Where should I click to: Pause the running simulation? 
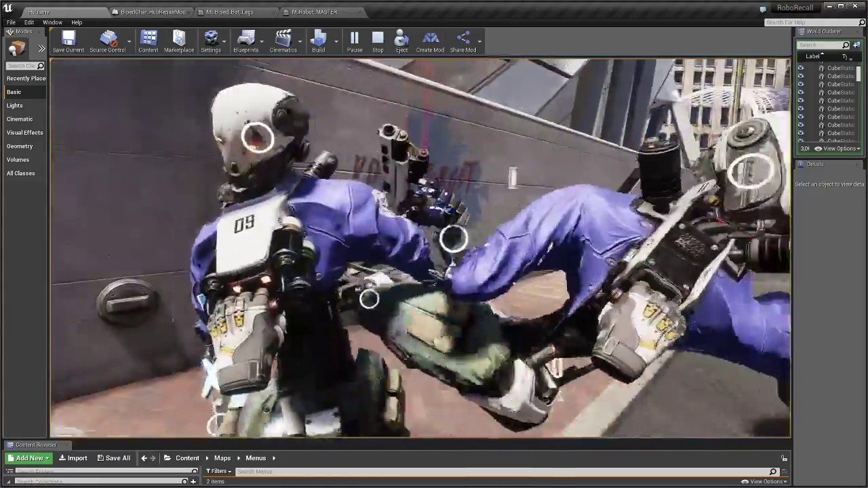355,38
